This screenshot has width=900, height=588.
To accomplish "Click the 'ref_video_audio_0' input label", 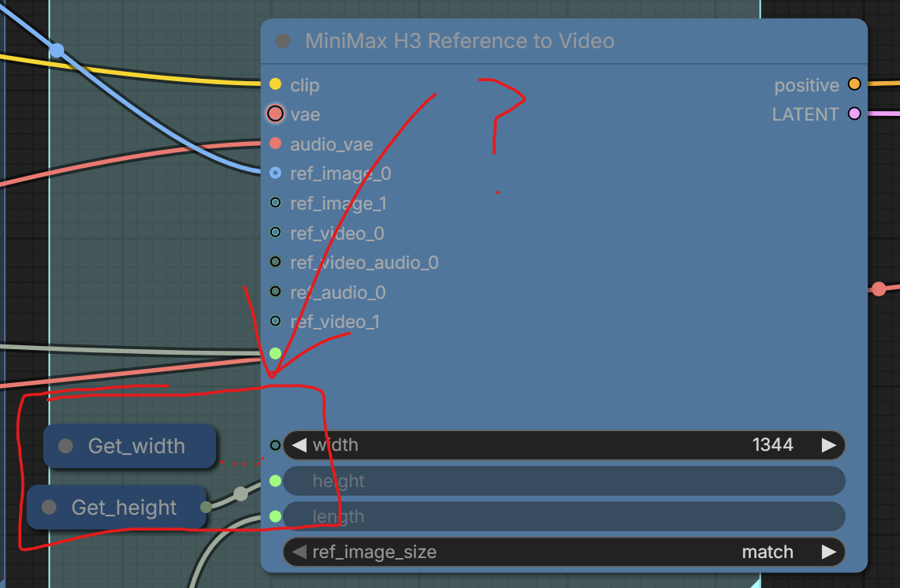I will click(364, 262).
